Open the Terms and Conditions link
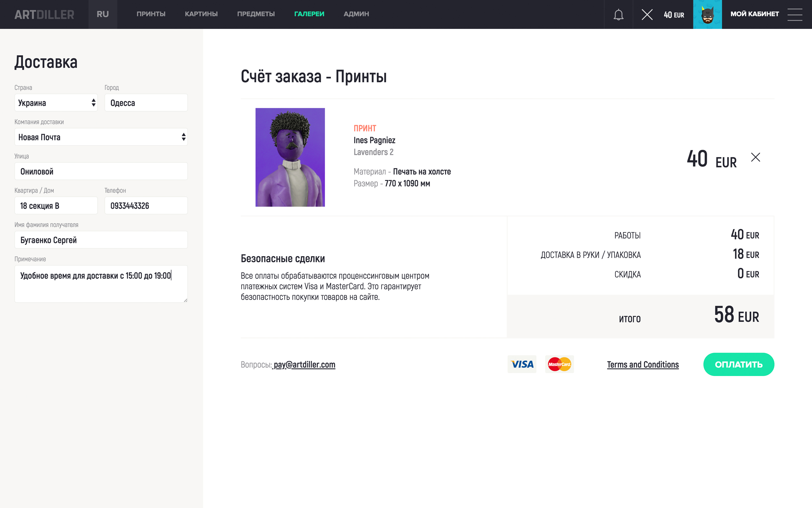The height and width of the screenshot is (508, 812). [x=642, y=365]
